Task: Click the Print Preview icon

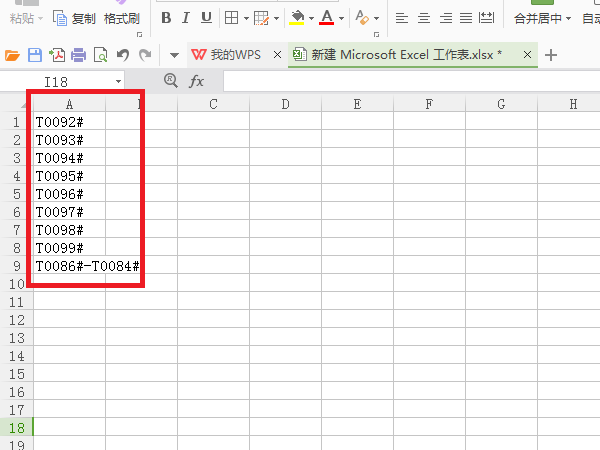Action: pyautogui.click(x=101, y=55)
